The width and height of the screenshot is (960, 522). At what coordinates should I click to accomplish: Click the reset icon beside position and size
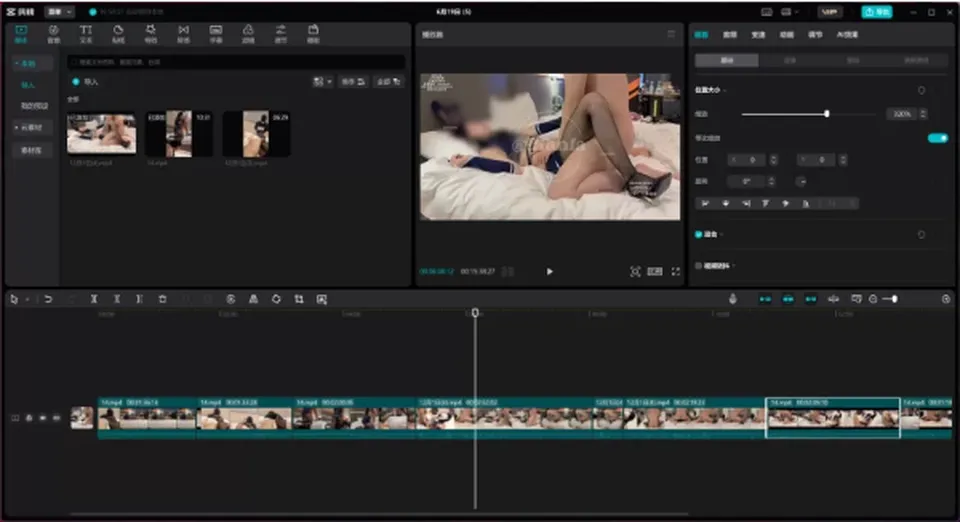point(921,90)
